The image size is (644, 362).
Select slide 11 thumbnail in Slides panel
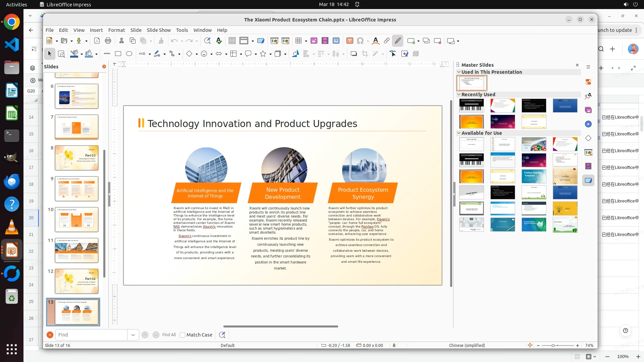pyautogui.click(x=76, y=250)
